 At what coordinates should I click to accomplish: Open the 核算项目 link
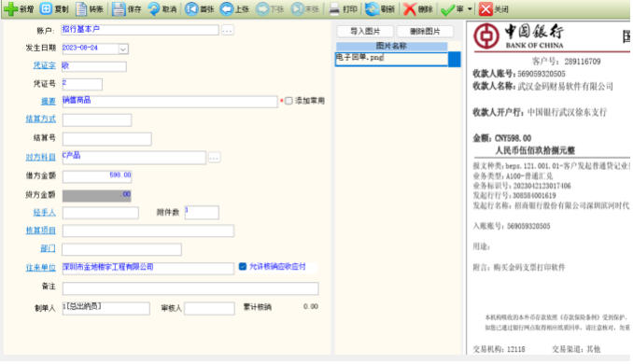pos(41,231)
